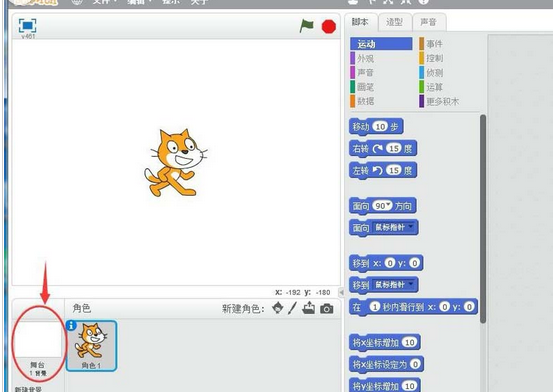
Task: Switch to the 造型 tab
Action: coord(394,22)
